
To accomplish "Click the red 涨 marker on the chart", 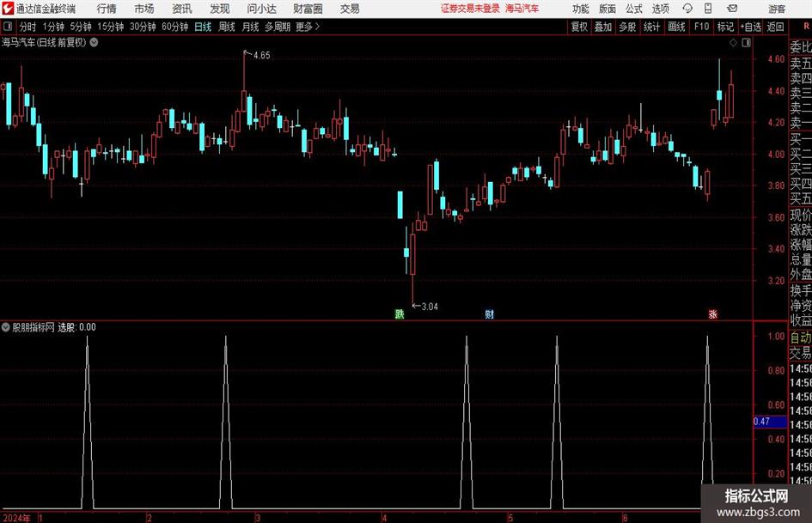I will [x=712, y=313].
